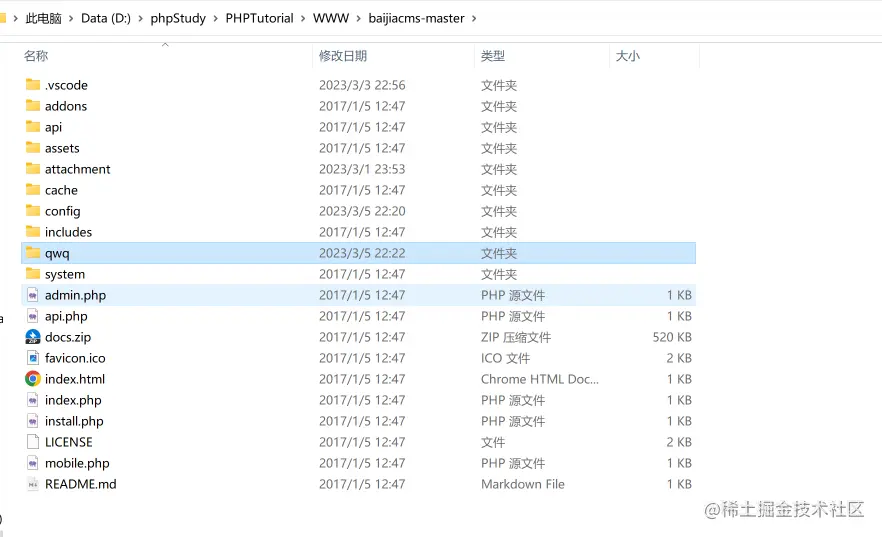
Task: Expand the chevron after WWW
Action: (x=358, y=19)
